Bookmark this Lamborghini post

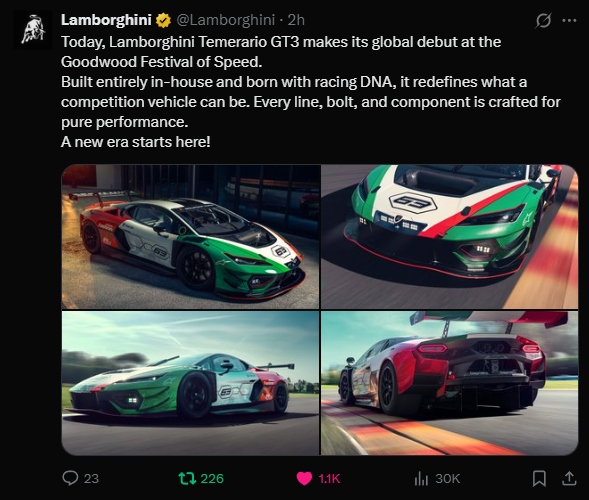[x=539, y=479]
